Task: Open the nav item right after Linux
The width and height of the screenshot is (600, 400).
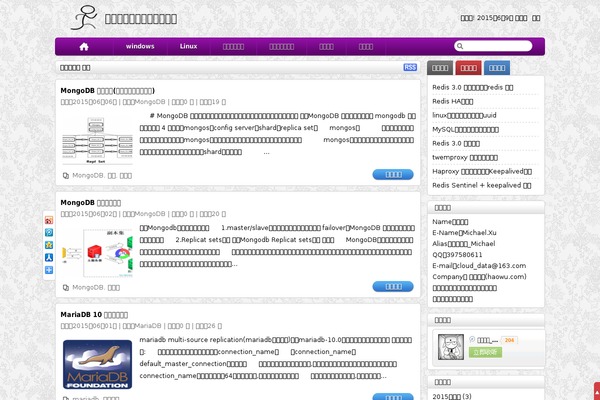Action: click(x=233, y=47)
